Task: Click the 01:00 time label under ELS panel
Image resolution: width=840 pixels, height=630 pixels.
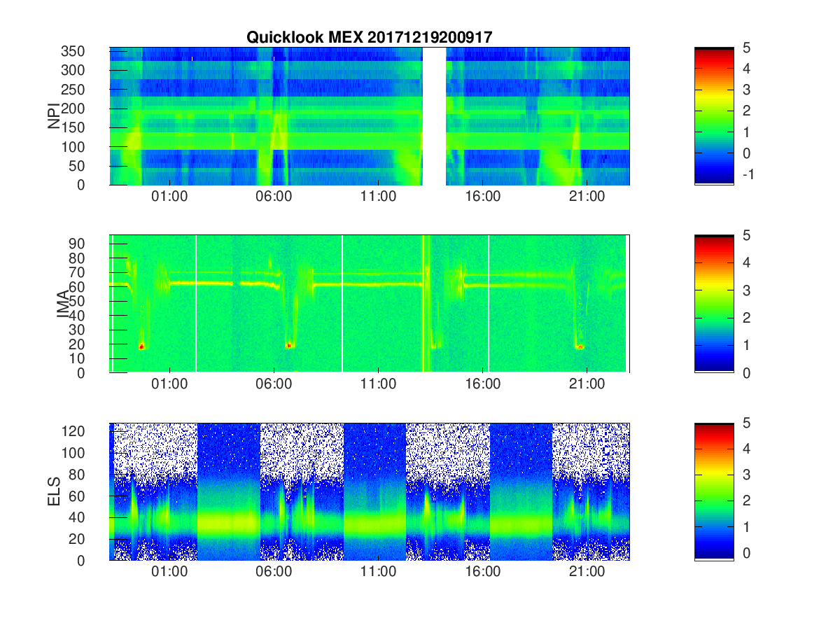Action: [x=169, y=572]
